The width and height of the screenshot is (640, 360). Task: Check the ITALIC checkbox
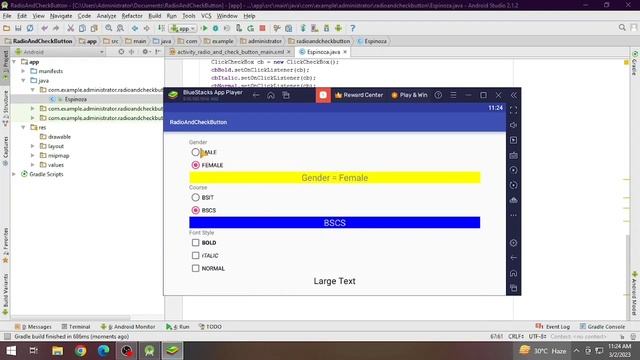pos(196,256)
